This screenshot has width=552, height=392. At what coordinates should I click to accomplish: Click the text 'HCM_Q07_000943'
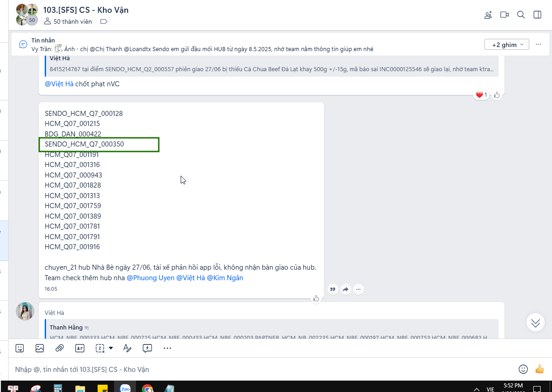[73, 175]
